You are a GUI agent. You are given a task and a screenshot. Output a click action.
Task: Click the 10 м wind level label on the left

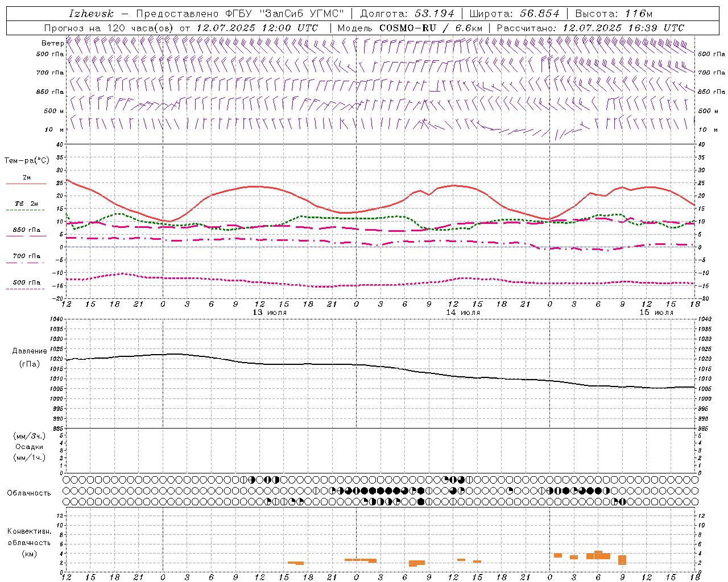click(55, 130)
